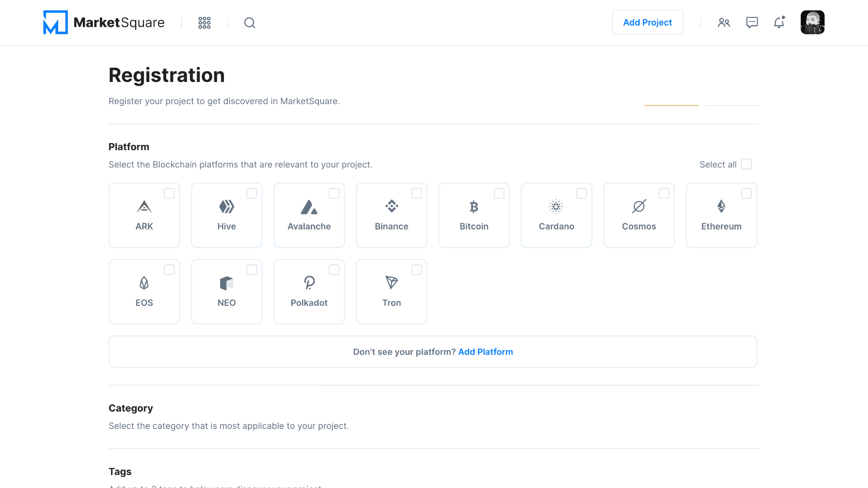The image size is (868, 488).
Task: Tick the Tron card checkbox
Action: point(417,270)
